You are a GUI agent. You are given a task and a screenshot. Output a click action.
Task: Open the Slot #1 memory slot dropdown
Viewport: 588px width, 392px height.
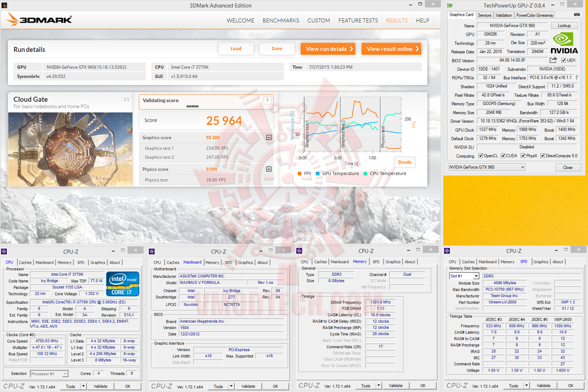coord(464,276)
